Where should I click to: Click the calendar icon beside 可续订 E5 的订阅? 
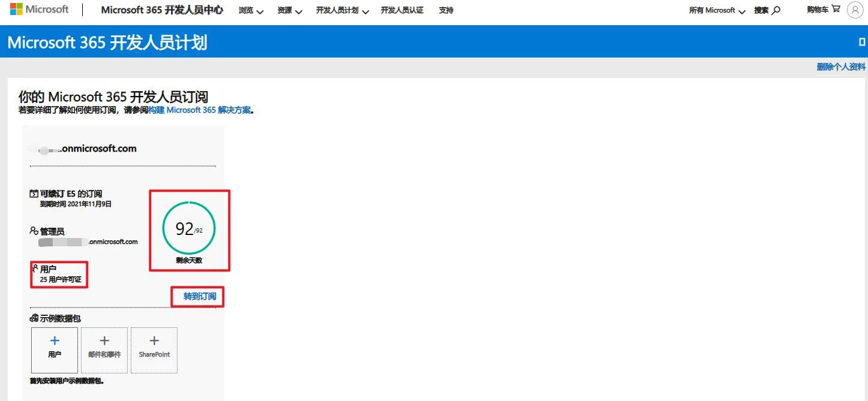pyautogui.click(x=34, y=193)
